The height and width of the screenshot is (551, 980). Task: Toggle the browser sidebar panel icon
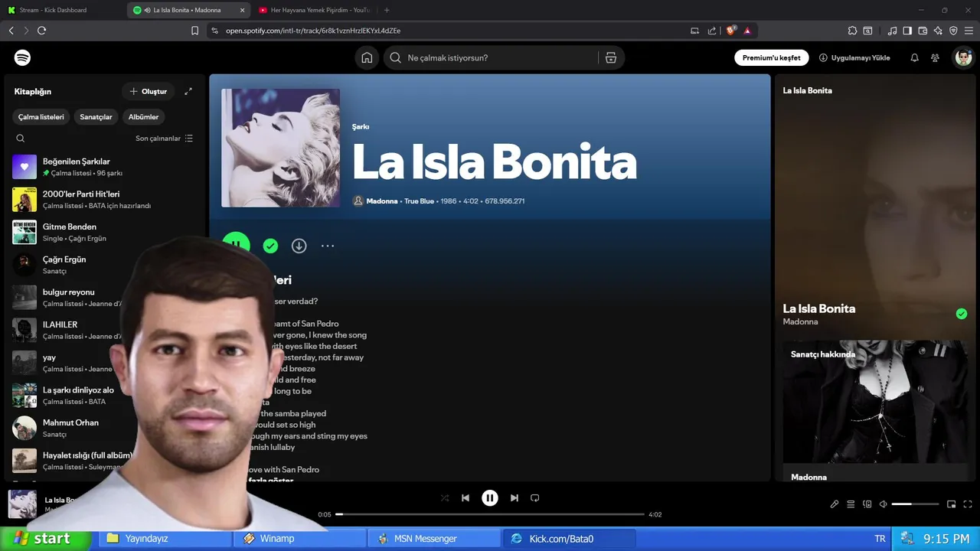(x=907, y=31)
